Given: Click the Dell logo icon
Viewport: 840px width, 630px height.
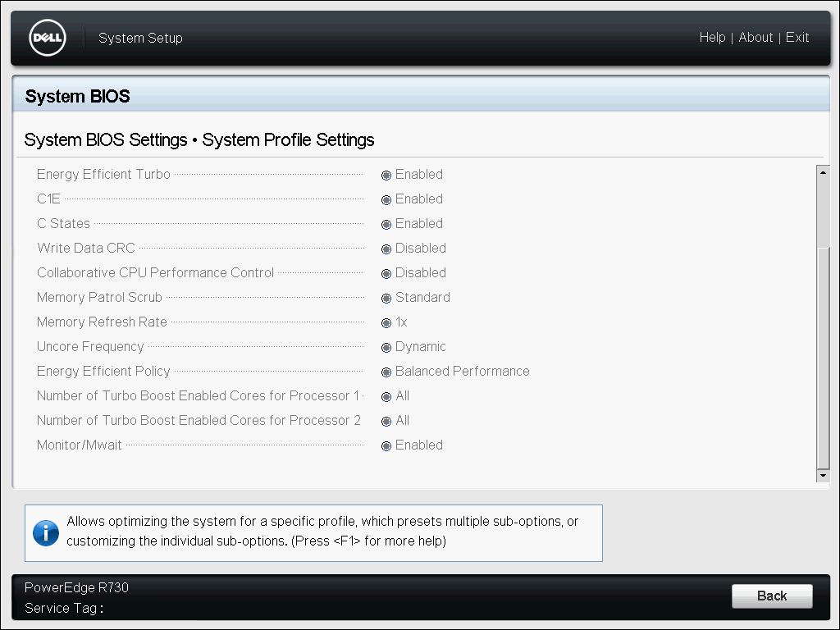Looking at the screenshot, I should [48, 38].
